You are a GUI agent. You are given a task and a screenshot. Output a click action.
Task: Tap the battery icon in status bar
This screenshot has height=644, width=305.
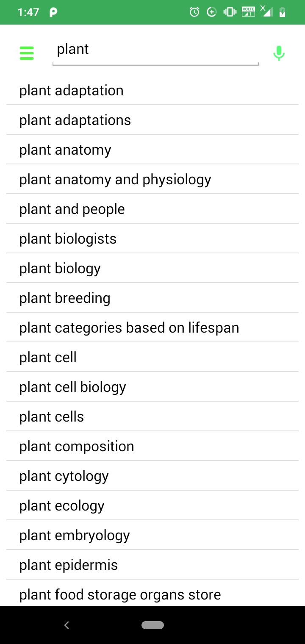pyautogui.click(x=282, y=12)
